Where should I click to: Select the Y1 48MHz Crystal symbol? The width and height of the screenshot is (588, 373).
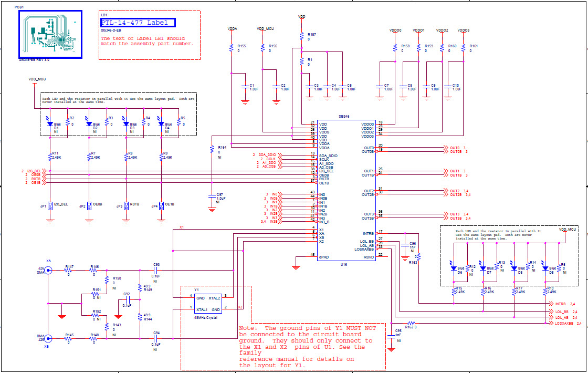coord(208,302)
